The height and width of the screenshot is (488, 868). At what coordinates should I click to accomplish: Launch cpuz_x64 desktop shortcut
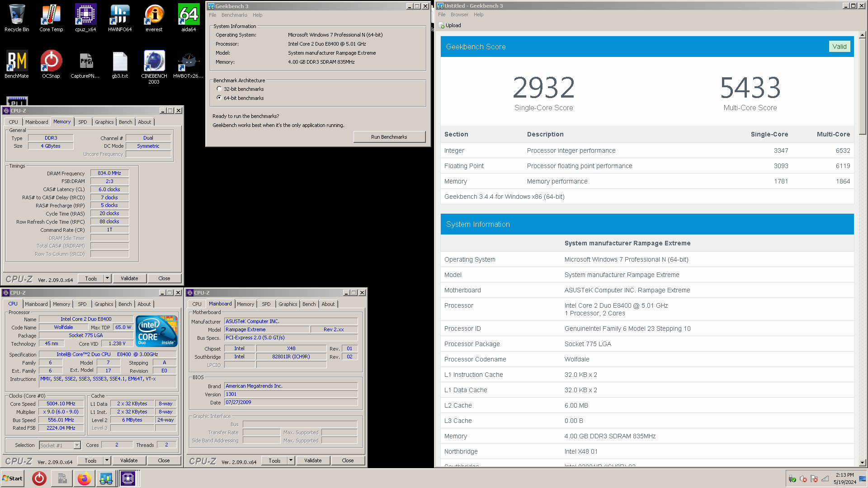[85, 18]
